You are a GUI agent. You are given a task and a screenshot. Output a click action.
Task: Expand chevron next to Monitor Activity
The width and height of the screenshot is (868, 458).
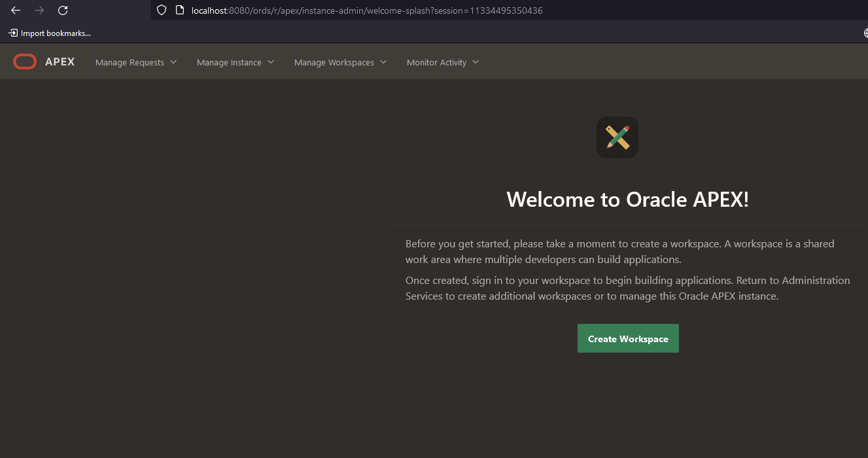[476, 62]
